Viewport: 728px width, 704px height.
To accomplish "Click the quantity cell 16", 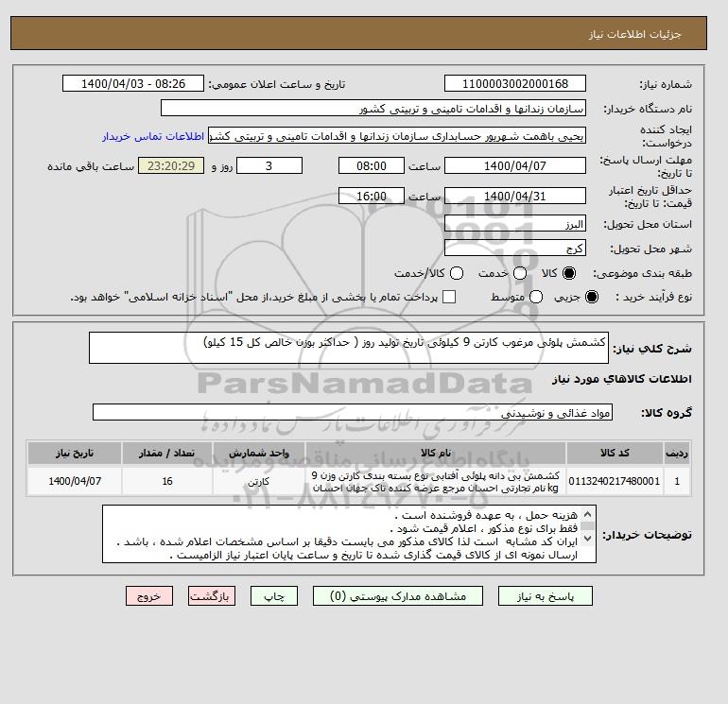I will click(x=167, y=481).
